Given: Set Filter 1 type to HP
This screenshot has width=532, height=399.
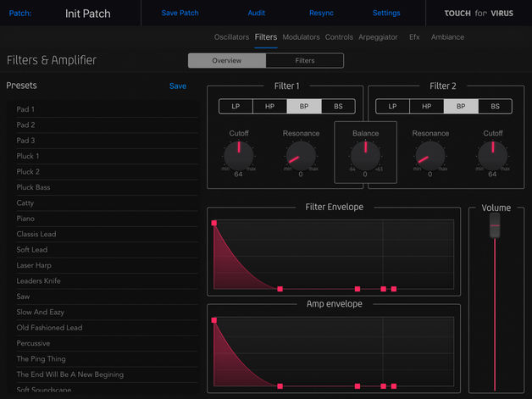Looking at the screenshot, I should click(269, 106).
